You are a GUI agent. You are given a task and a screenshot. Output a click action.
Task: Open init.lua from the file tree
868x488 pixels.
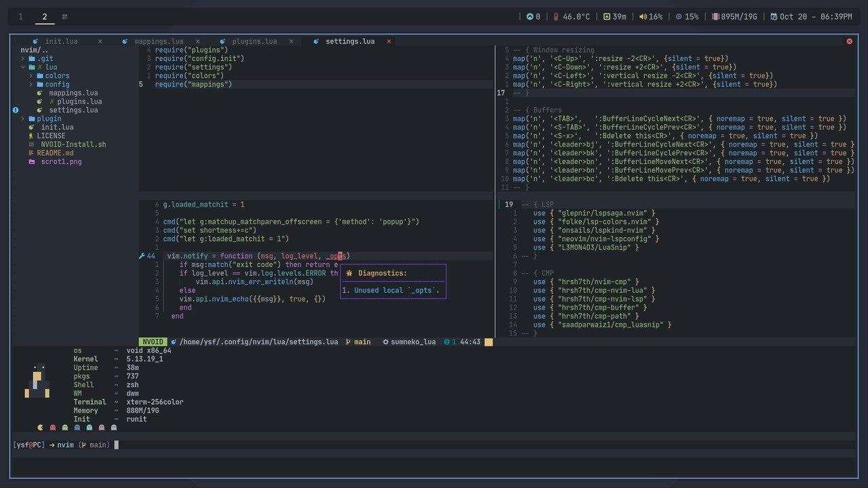[x=57, y=127]
